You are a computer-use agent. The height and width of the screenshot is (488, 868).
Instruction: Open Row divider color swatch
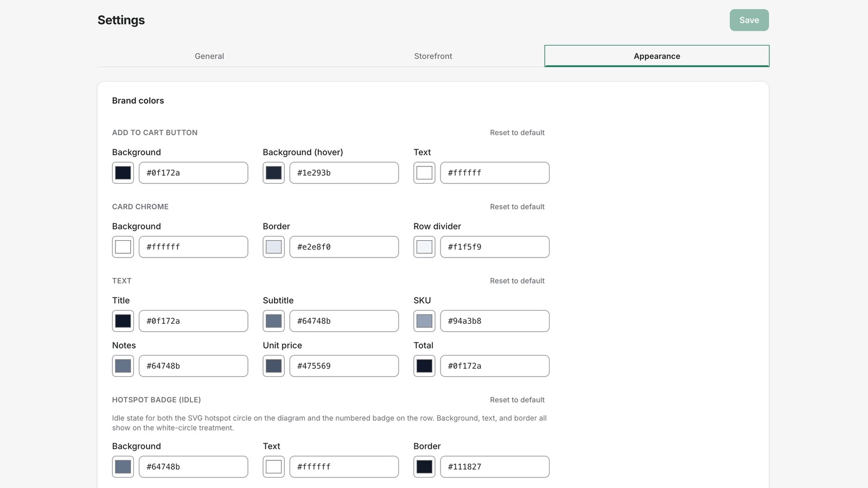[424, 247]
